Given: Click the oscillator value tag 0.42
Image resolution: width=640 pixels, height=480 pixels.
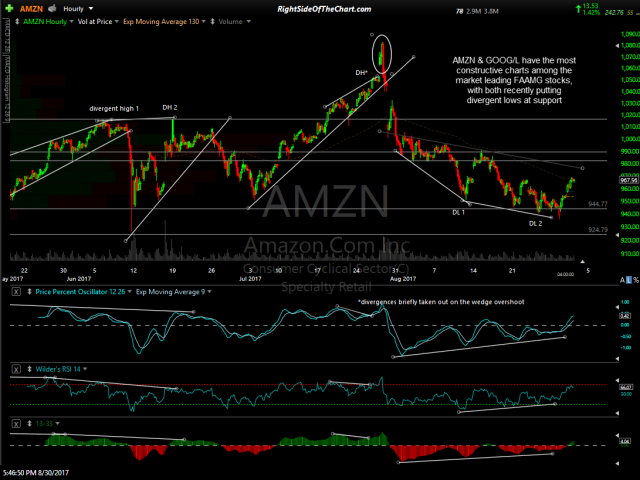Looking at the screenshot, I should tap(625, 316).
